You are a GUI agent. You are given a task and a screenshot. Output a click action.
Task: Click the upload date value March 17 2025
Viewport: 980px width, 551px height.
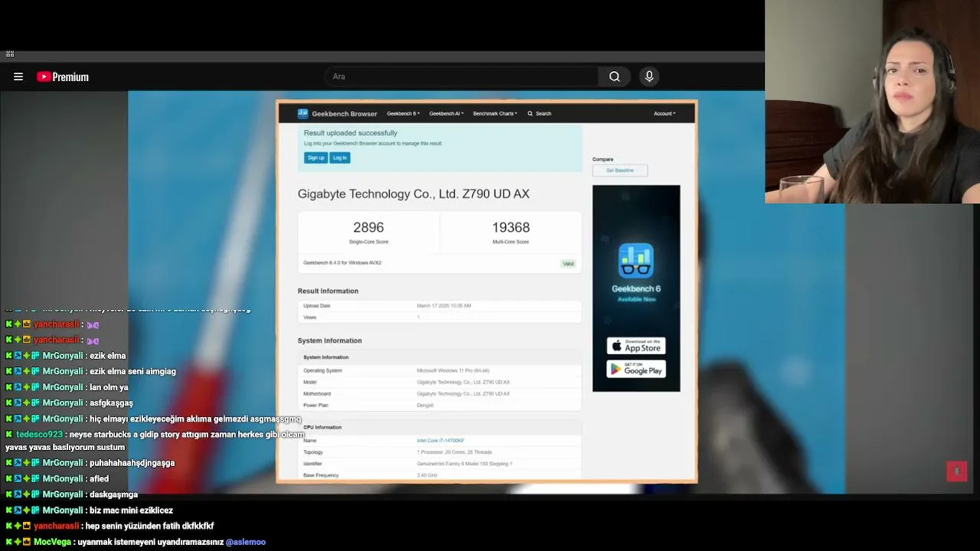tap(444, 305)
